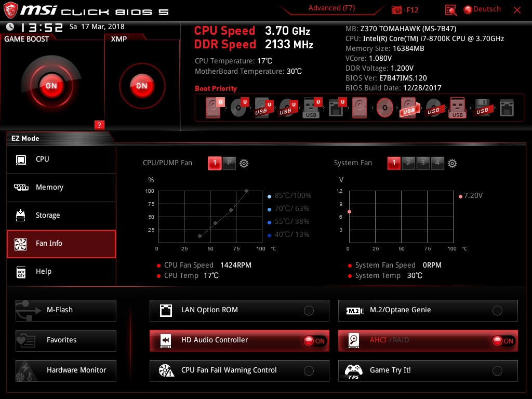Click the MSI dragon shield logo
Viewport: 532px width, 399px height.
10,10
